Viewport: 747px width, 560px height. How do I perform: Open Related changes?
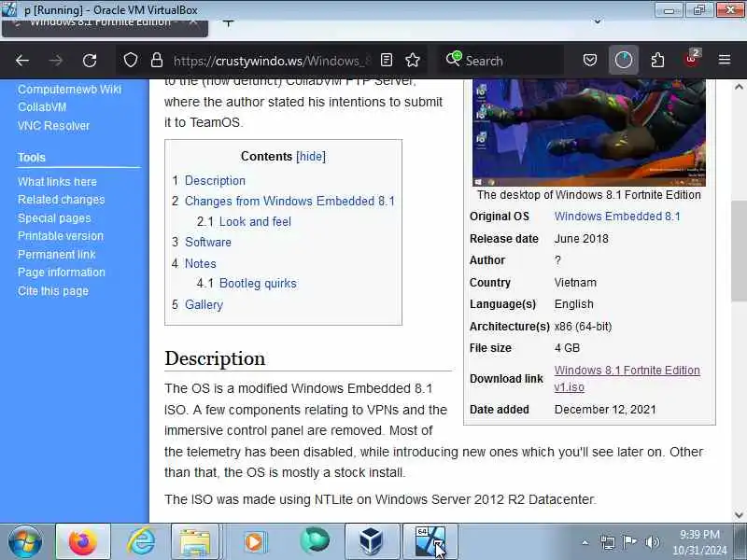point(61,200)
